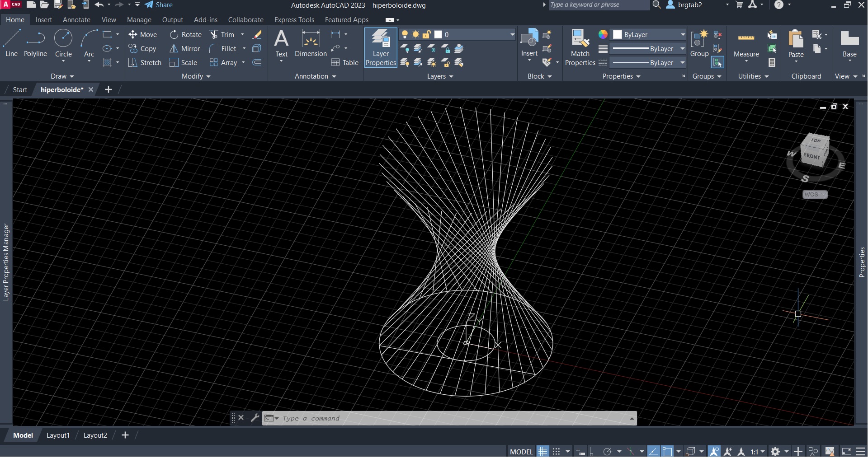Switch to the Insert ribbon tab
This screenshot has width=868, height=458.
point(44,20)
